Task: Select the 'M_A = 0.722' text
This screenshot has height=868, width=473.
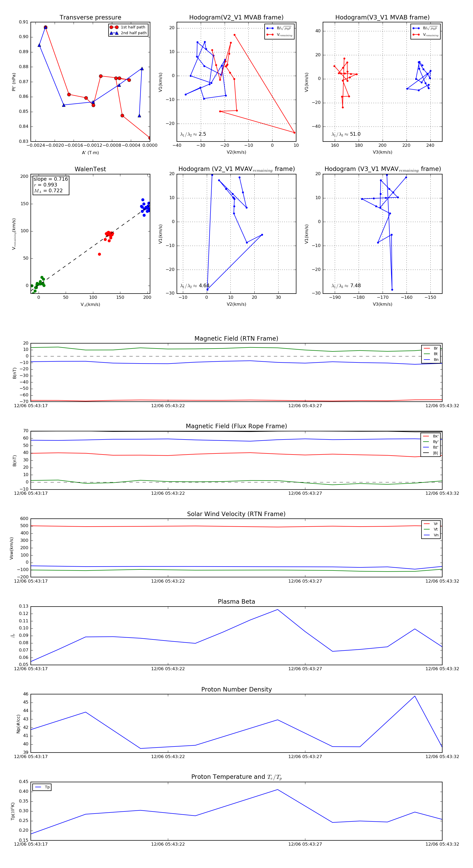Action: coord(48,191)
